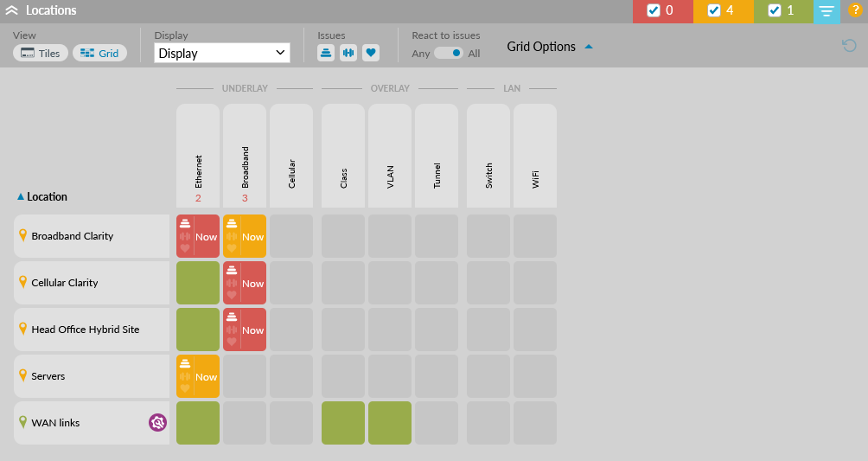Open green Ethernet cell for Cellular Clarity

(198, 283)
